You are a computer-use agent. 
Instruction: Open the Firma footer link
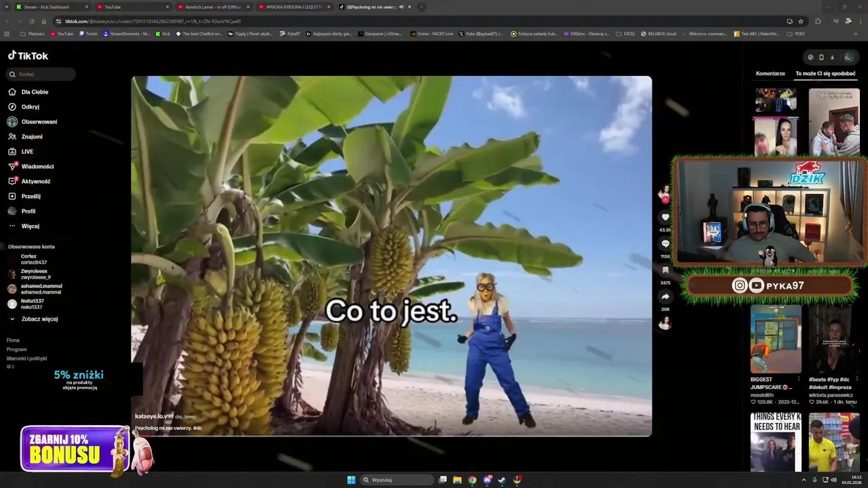click(13, 340)
